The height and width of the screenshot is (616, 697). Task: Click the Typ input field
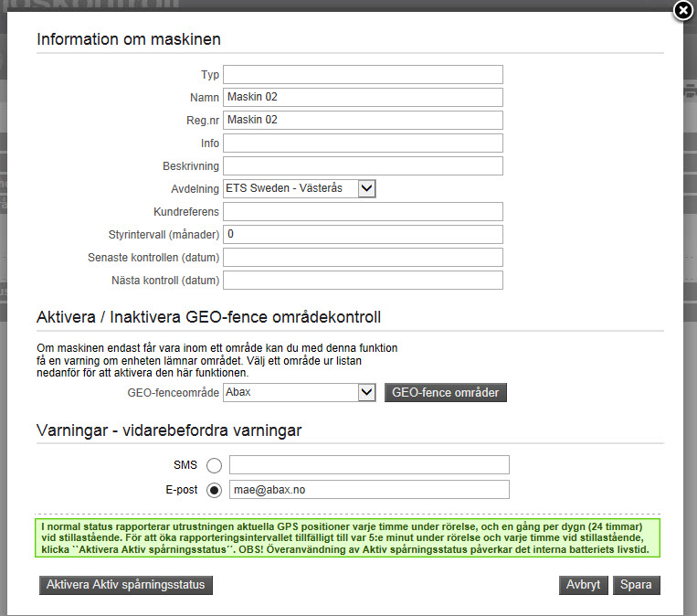point(363,74)
